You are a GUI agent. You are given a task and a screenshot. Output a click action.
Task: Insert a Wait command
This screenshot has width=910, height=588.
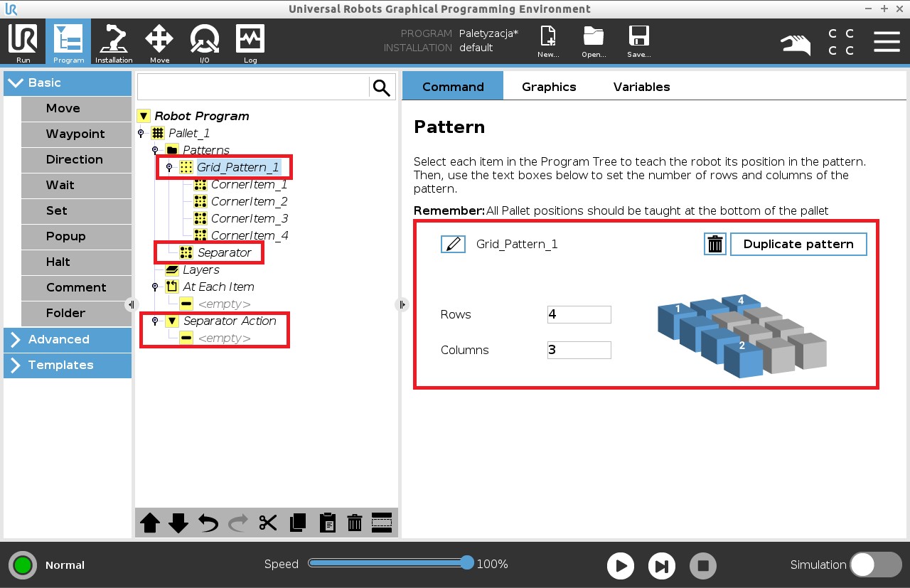tap(76, 186)
